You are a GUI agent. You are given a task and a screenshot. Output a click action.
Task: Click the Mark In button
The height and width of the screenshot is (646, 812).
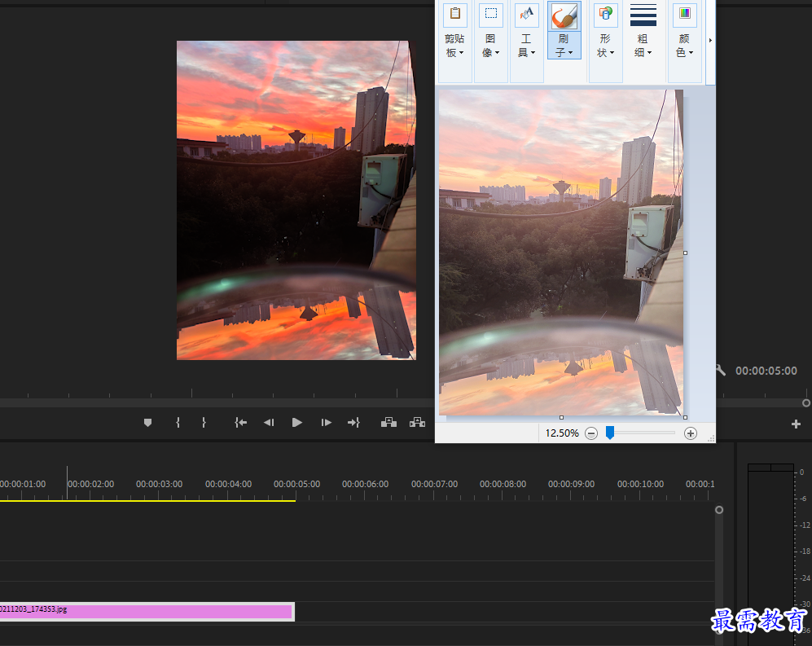pyautogui.click(x=178, y=423)
